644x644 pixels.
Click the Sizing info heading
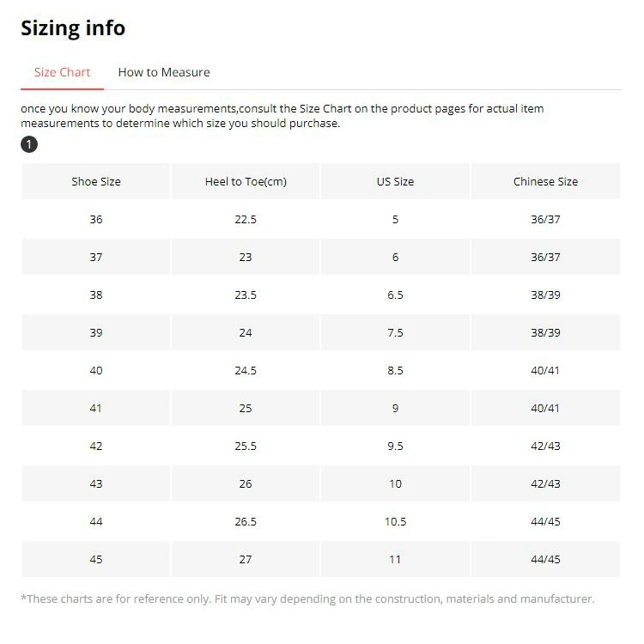(73, 27)
